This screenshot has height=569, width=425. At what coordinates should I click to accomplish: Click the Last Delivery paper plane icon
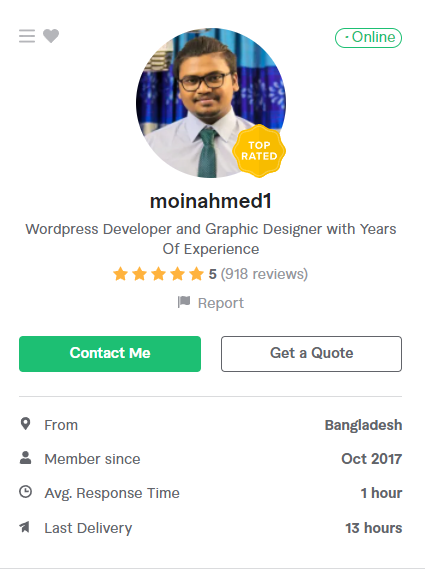(25, 527)
